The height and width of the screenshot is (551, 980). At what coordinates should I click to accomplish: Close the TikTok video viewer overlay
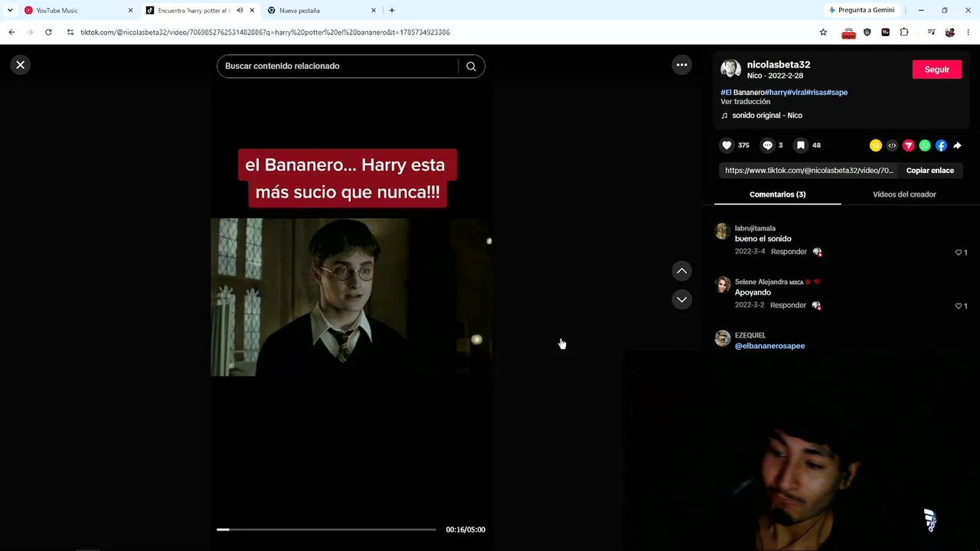point(21,65)
